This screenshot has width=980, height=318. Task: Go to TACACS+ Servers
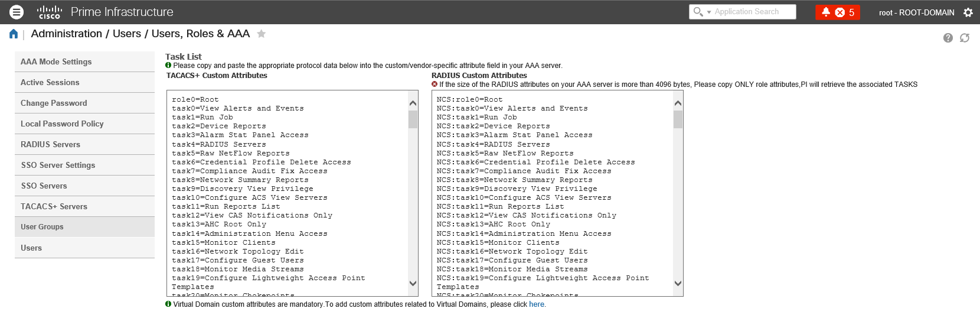(84, 206)
